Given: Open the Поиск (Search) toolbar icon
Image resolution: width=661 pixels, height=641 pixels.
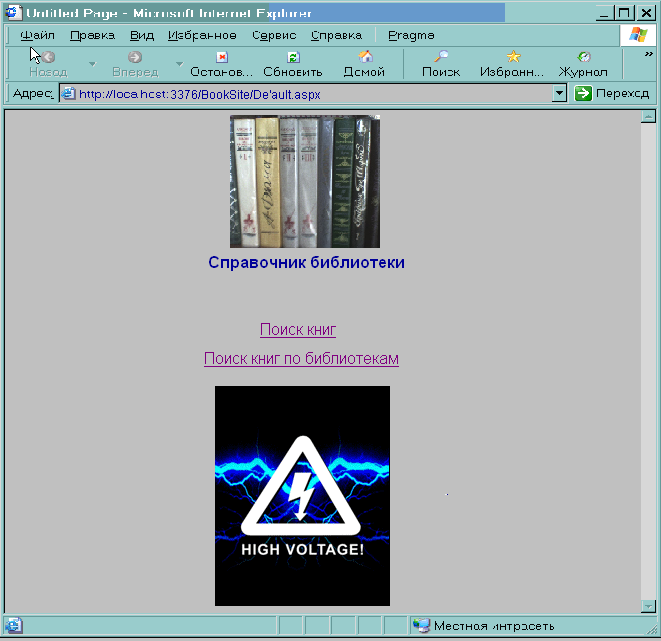Looking at the screenshot, I should coord(441,56).
